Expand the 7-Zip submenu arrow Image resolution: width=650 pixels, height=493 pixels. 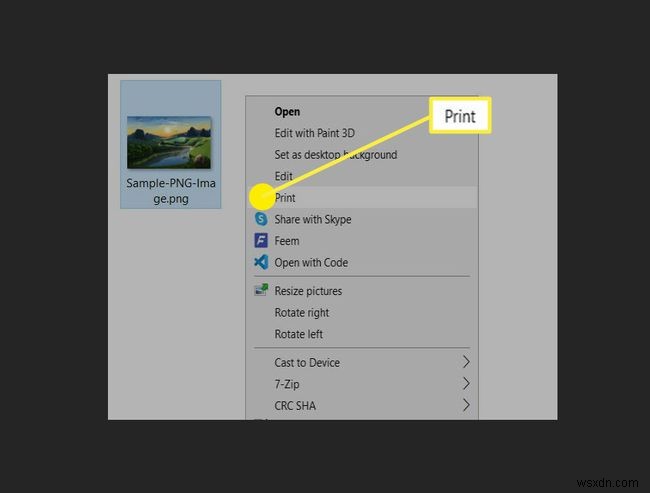[466, 384]
